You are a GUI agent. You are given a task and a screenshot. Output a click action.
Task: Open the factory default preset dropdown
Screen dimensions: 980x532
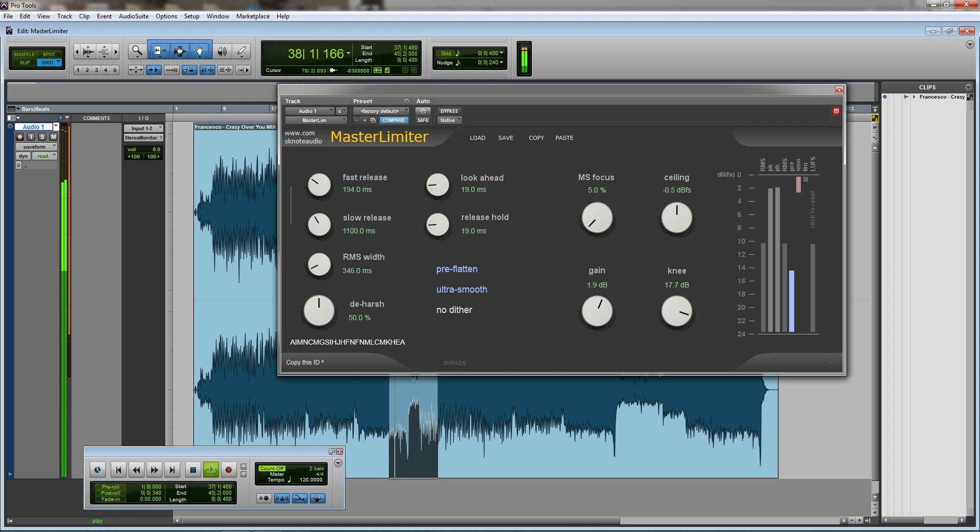(x=381, y=111)
